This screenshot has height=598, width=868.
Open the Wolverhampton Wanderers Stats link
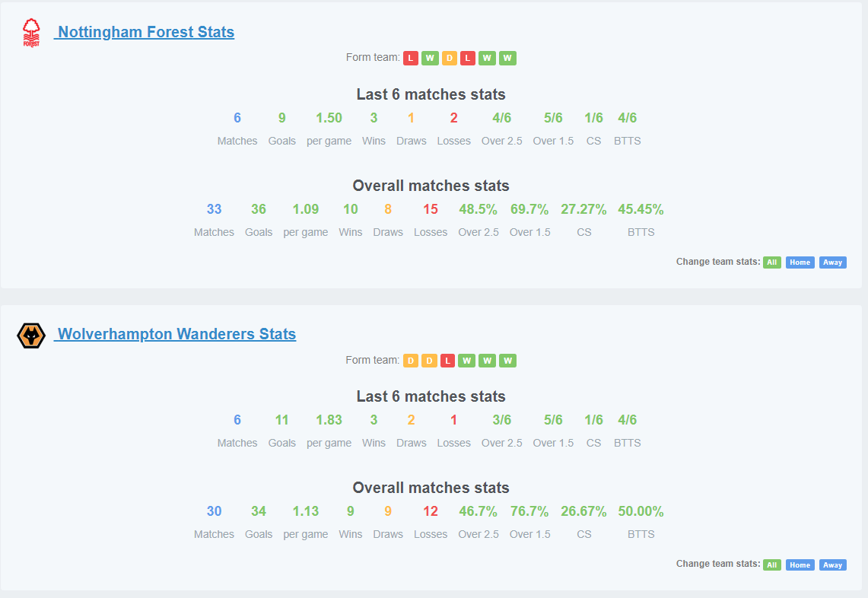tap(176, 335)
